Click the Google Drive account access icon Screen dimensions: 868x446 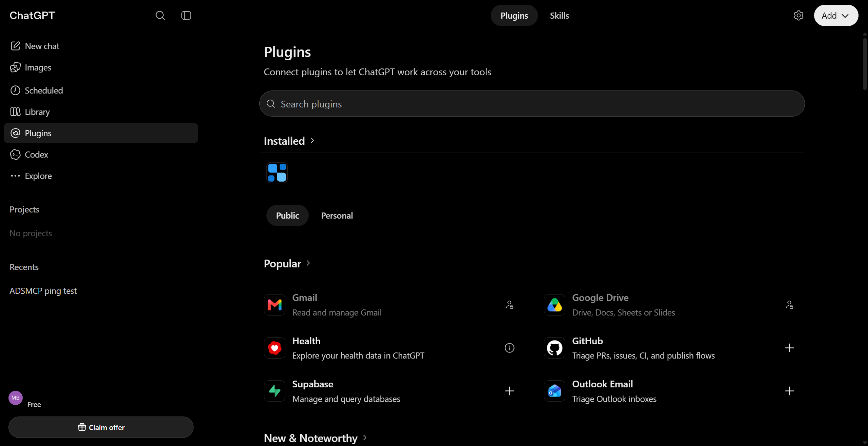789,305
